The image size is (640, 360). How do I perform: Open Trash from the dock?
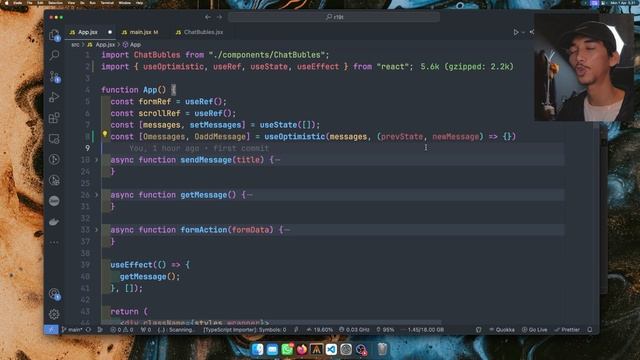coord(382,349)
